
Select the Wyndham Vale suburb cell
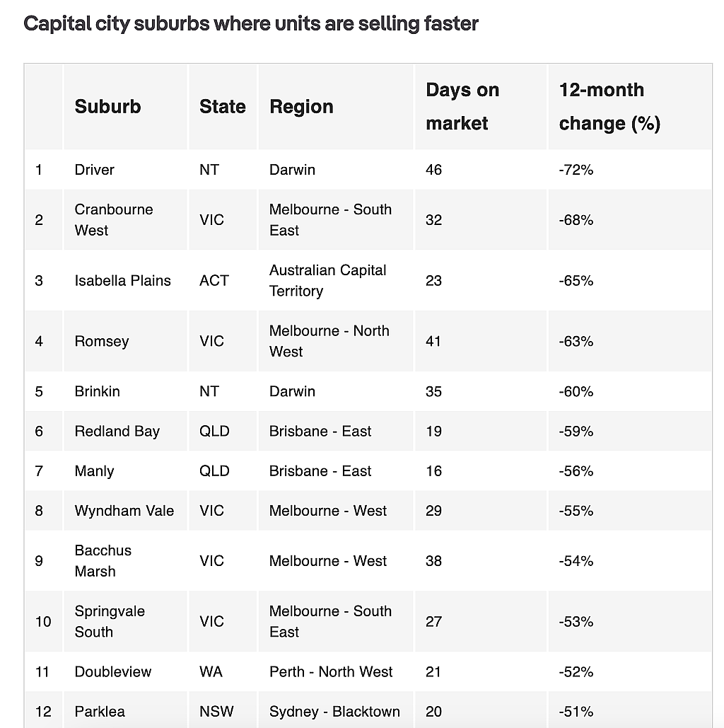pyautogui.click(x=125, y=511)
